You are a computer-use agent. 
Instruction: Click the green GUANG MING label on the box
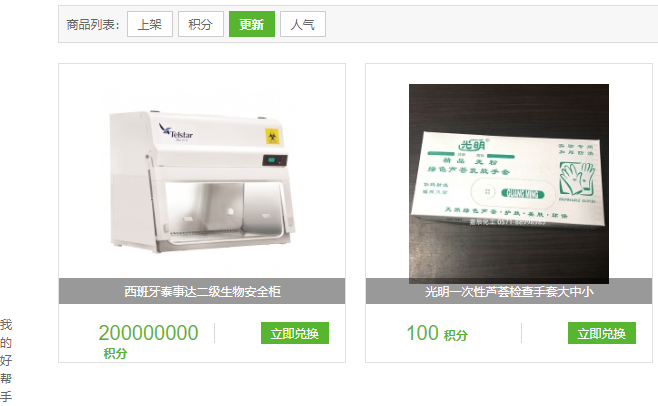[x=523, y=194]
